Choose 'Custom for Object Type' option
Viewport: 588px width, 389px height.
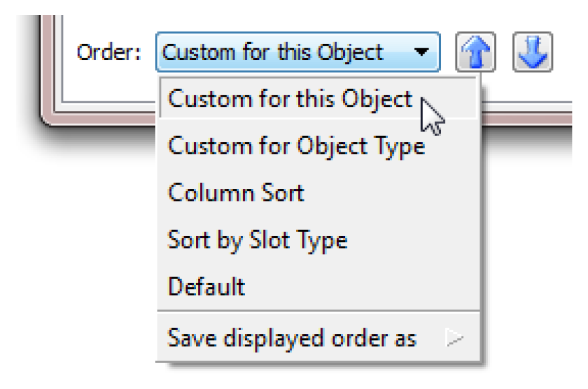pyautogui.click(x=296, y=145)
